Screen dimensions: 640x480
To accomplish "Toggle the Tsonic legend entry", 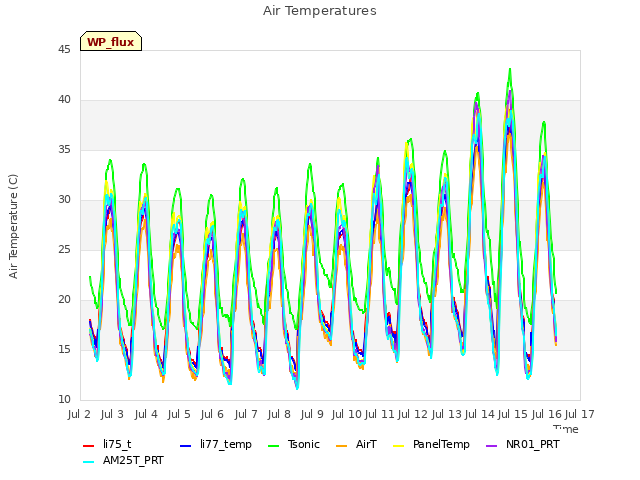I will click(293, 444).
